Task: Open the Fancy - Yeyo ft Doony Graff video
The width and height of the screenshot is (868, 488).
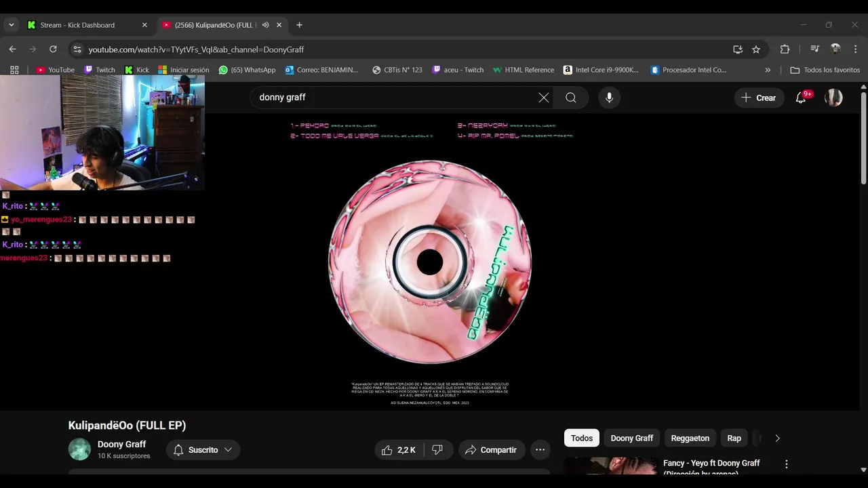Action: tap(711, 468)
